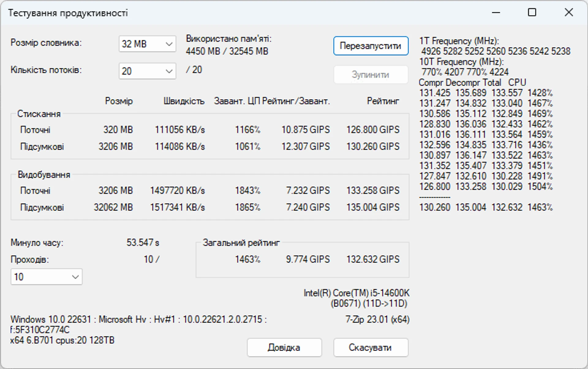The image size is (588, 369).
Task: Click the disabled Зупинити button
Action: click(371, 75)
